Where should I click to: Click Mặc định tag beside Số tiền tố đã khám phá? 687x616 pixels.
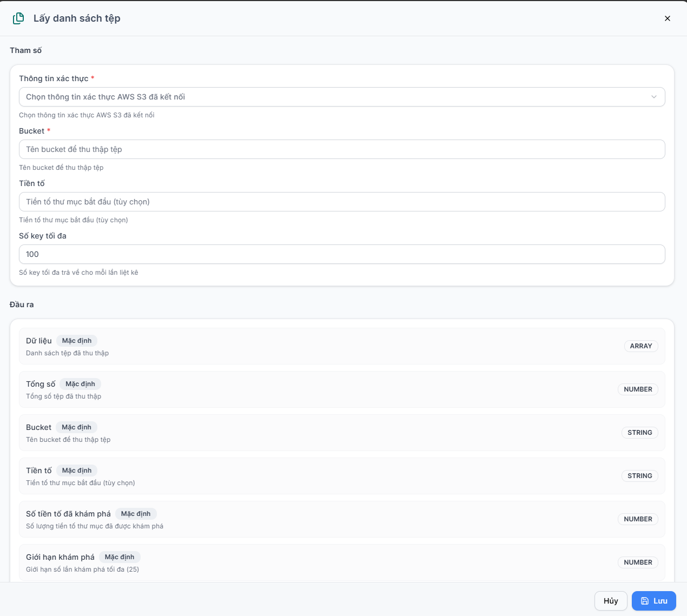tap(136, 514)
